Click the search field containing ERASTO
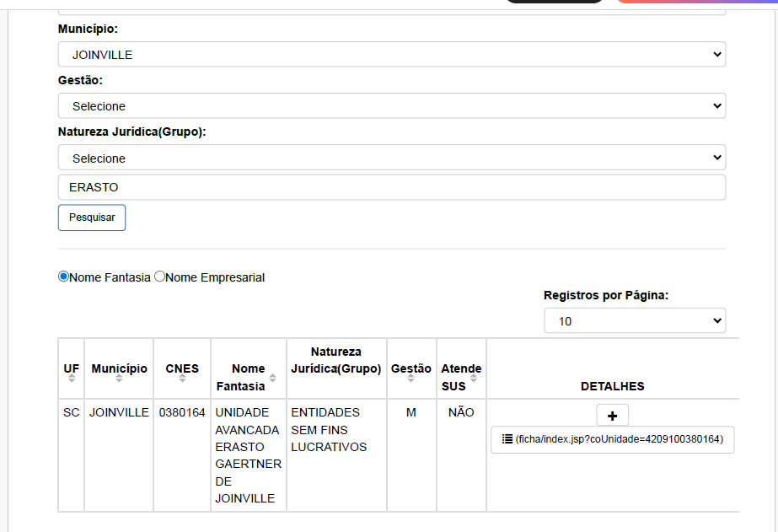 (x=391, y=187)
